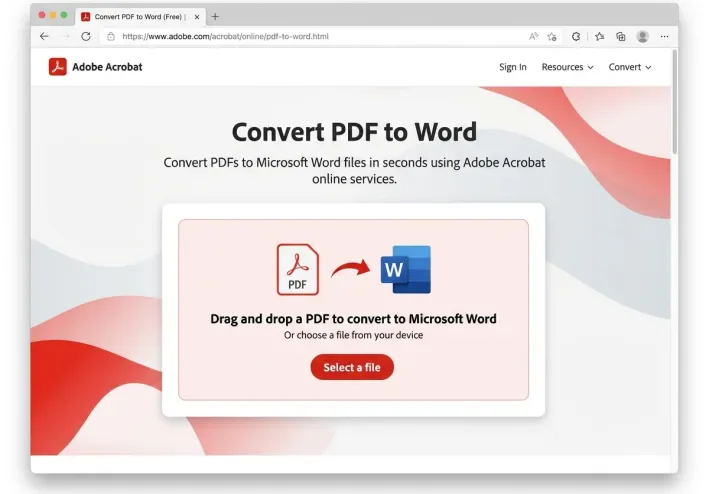
Task: Expand the Convert dropdown menu
Action: pyautogui.click(x=630, y=67)
